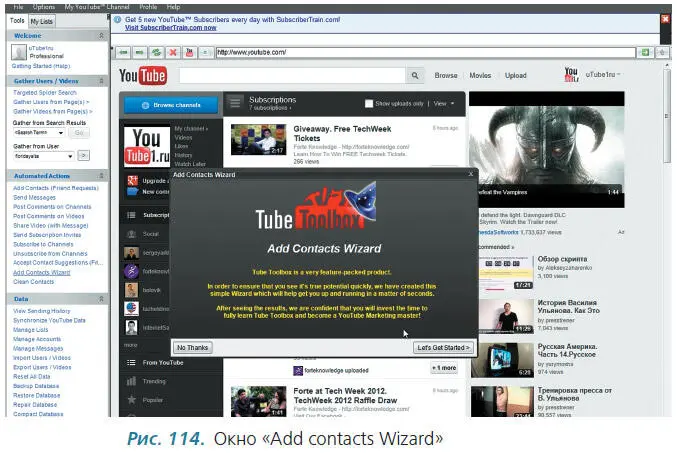Click Let's Get Started button
This screenshot has width=677, height=453.
pos(443,348)
